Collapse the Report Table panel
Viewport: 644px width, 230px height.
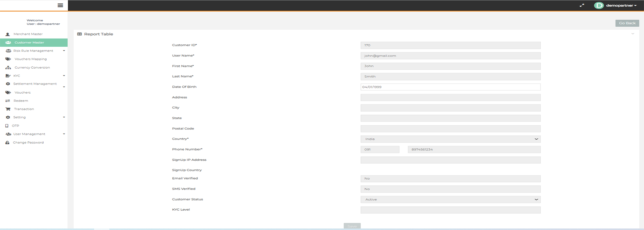point(632,34)
